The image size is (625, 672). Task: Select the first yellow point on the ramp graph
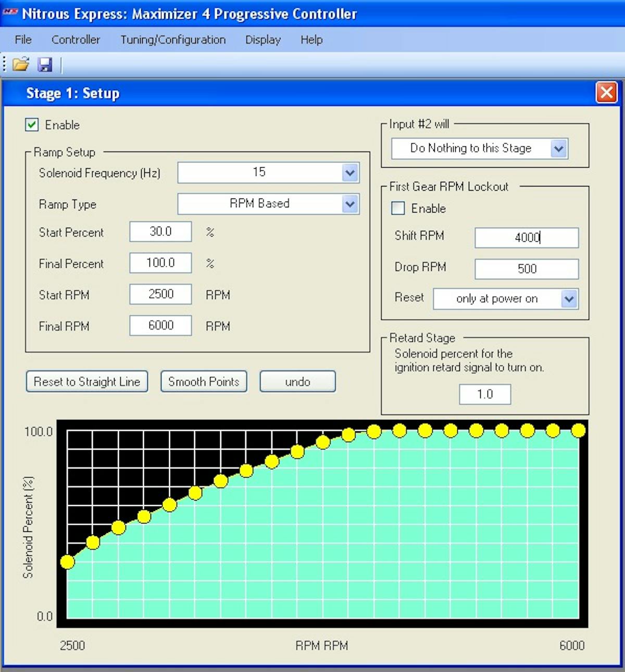point(67,562)
